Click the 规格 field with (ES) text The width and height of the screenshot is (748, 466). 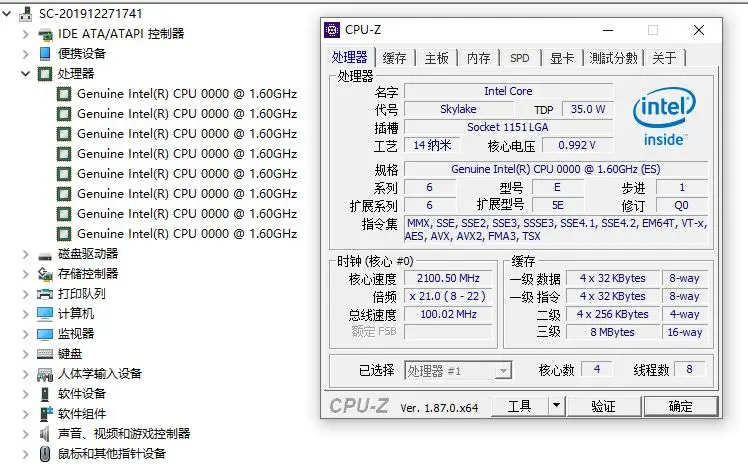coord(556,169)
